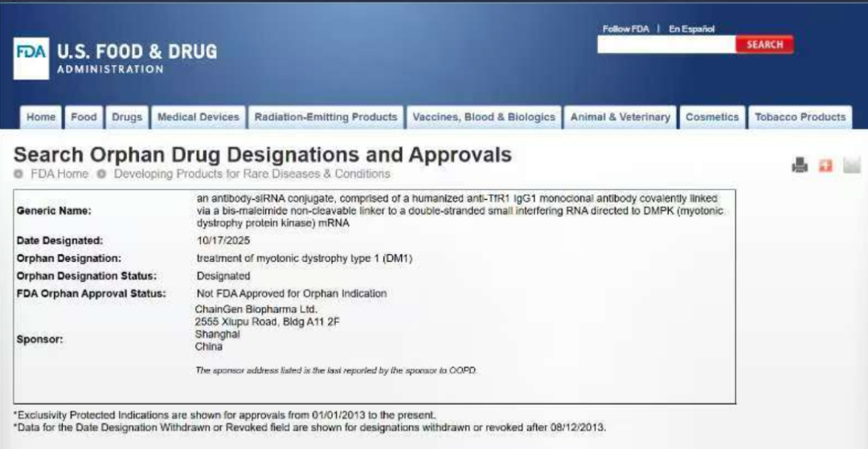Click the print page icon
This screenshot has width=868, height=449.
(800, 165)
